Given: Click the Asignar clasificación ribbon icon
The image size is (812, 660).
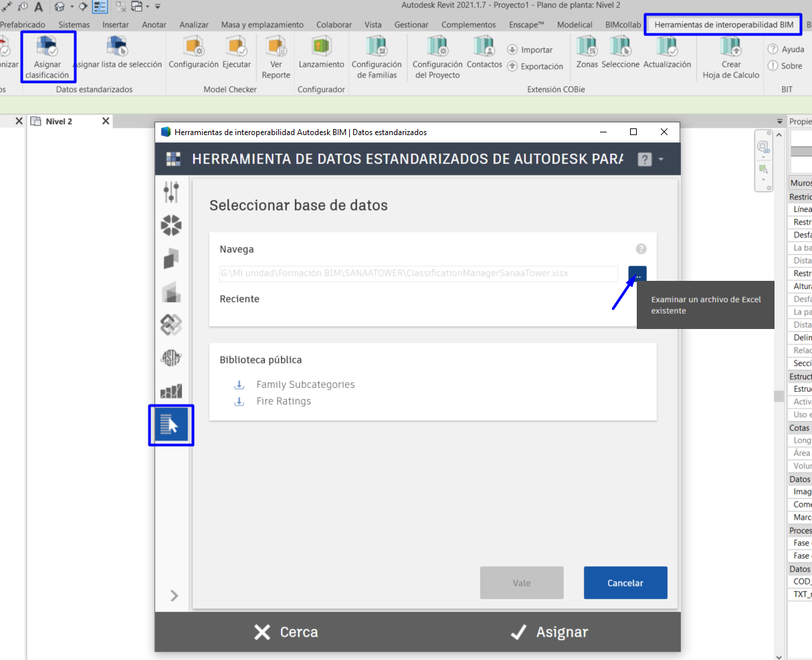Looking at the screenshot, I should click(x=47, y=46).
